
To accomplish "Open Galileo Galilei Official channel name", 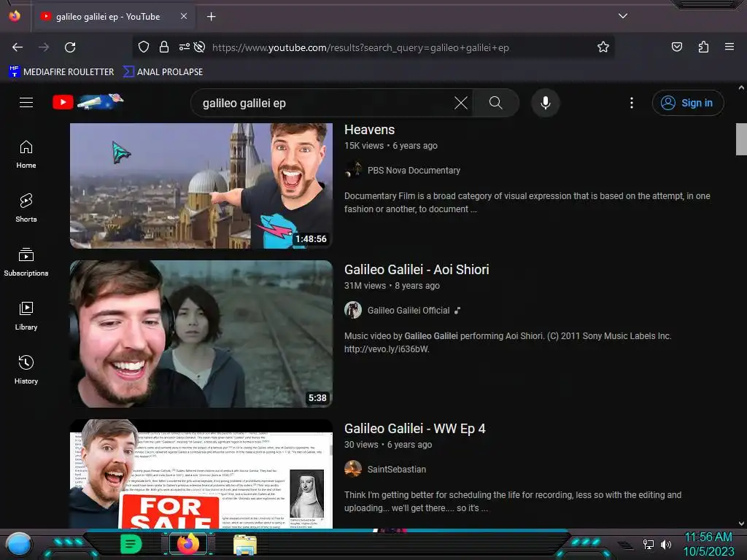I will click(x=409, y=311).
